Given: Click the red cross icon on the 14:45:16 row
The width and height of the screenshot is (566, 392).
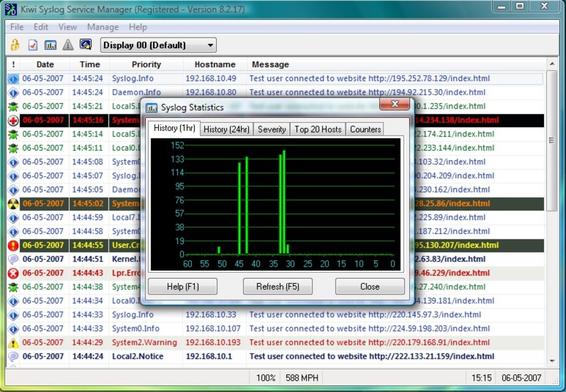Looking at the screenshot, I should click(13, 120).
